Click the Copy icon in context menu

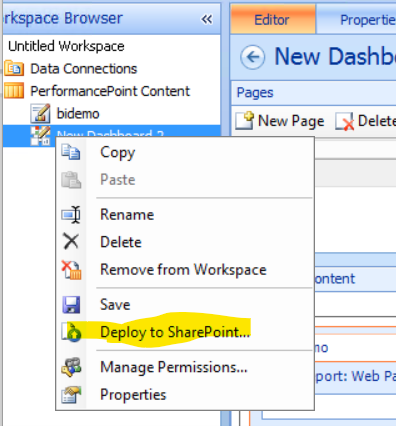tap(71, 152)
